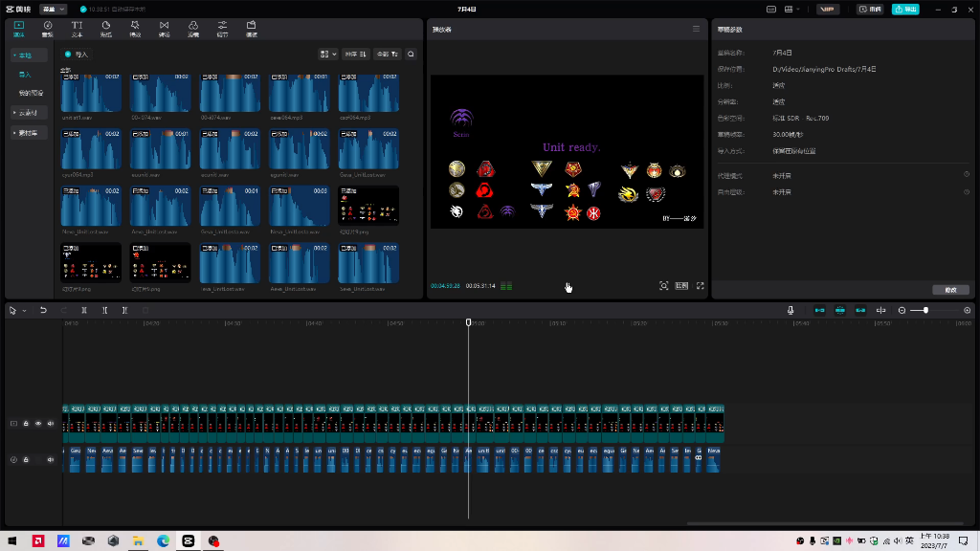Open the menu dropdown beside the logo
Image resolution: width=980 pixels, height=551 pixels.
(54, 9)
